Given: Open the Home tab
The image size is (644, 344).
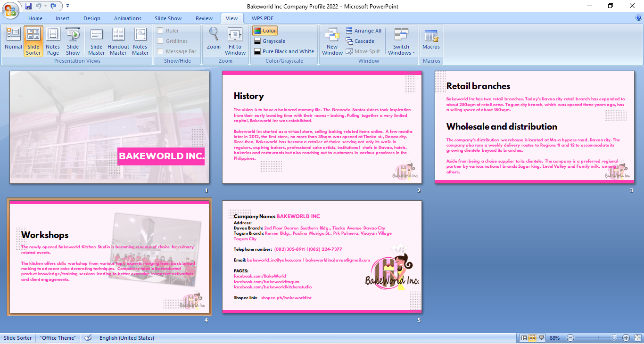Looking at the screenshot, I should point(35,18).
